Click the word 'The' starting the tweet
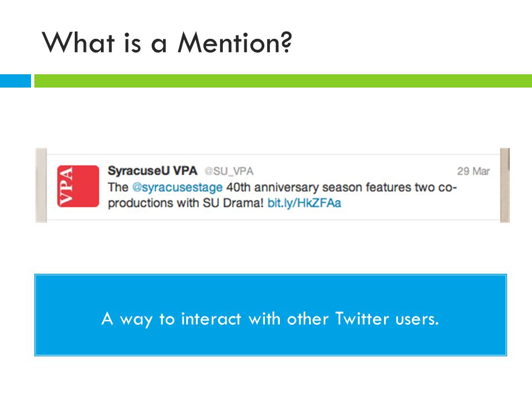The width and height of the screenshot is (532, 399). [x=118, y=187]
